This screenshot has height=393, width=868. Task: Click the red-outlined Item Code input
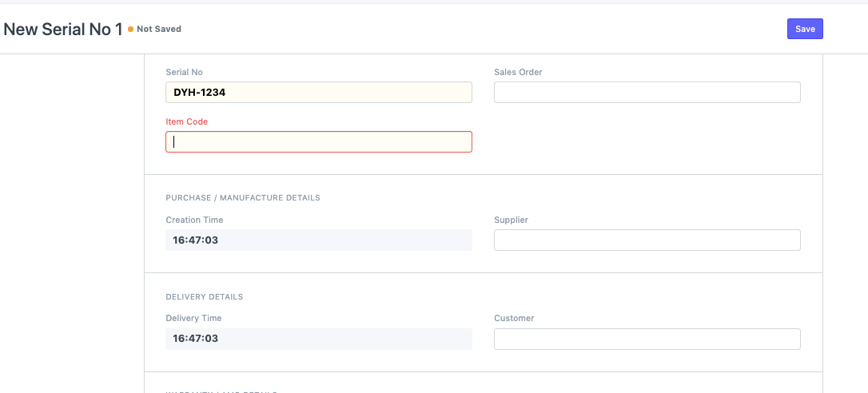pos(318,142)
